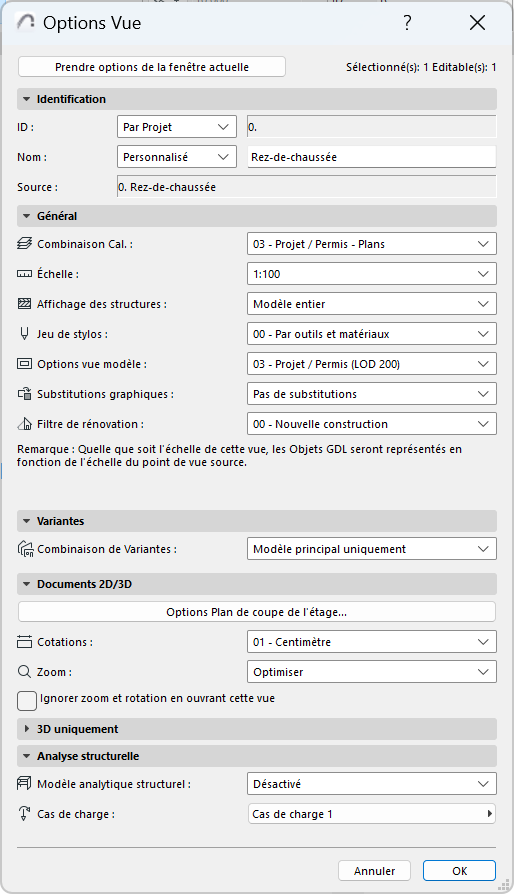Open Options Plan de coupe de l'étage
This screenshot has height=894, width=514.
point(256,612)
